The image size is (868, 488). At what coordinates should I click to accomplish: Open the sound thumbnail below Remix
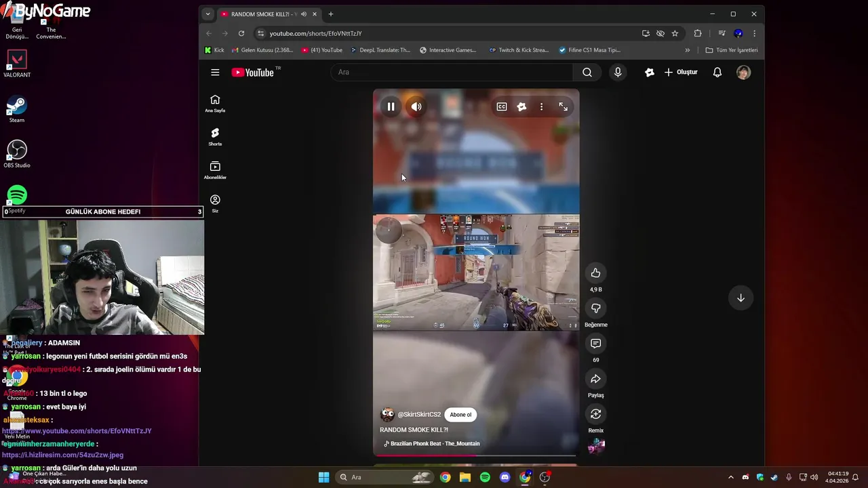pyautogui.click(x=596, y=446)
